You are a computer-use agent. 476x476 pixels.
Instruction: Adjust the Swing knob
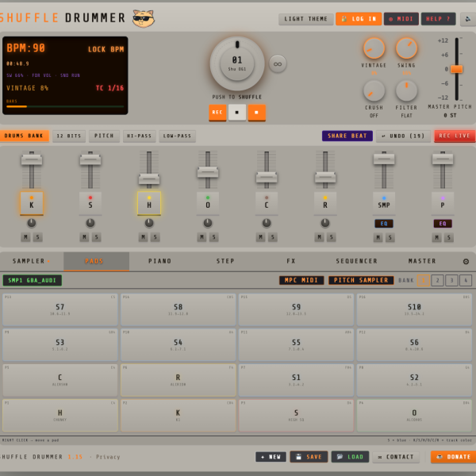tap(406, 48)
